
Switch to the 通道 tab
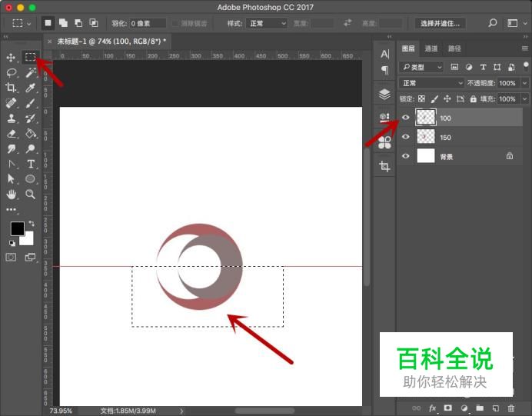click(431, 48)
